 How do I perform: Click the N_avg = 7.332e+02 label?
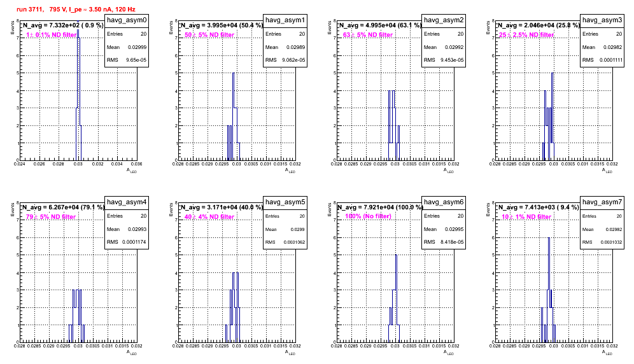click(x=62, y=25)
